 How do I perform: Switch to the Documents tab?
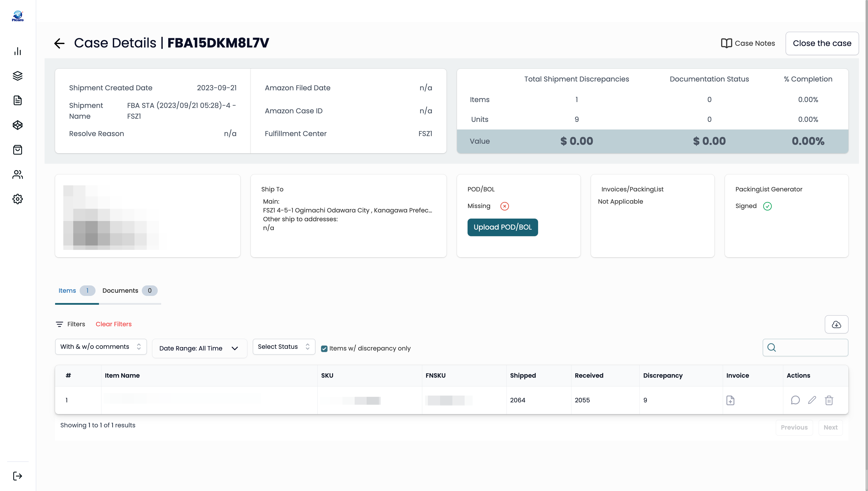pos(130,291)
